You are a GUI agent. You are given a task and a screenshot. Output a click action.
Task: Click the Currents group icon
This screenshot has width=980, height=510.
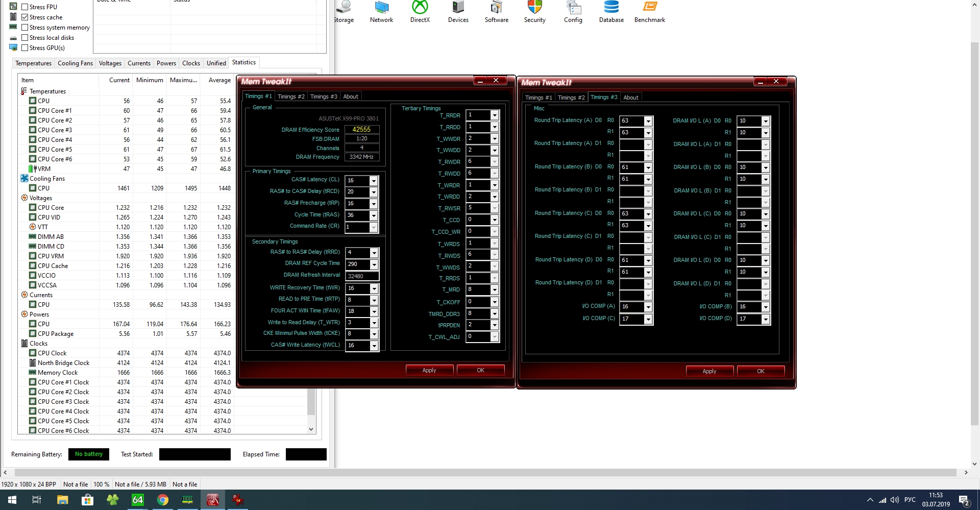pos(24,295)
